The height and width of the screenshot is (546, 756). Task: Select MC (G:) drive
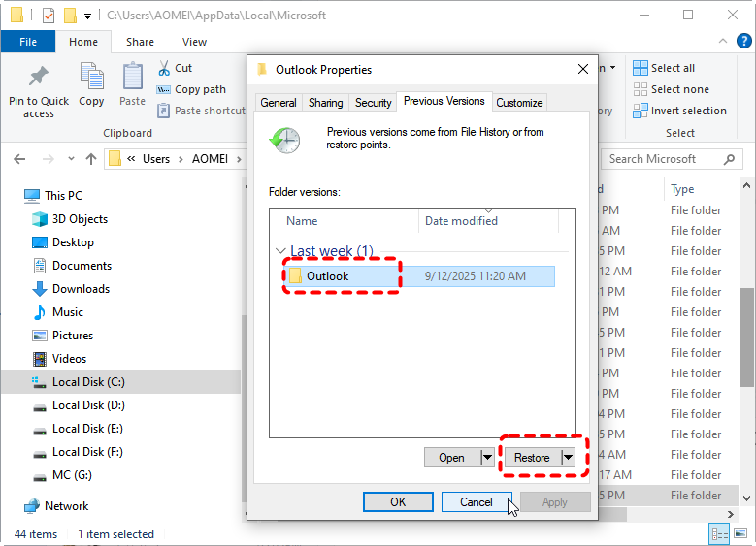(x=62, y=475)
